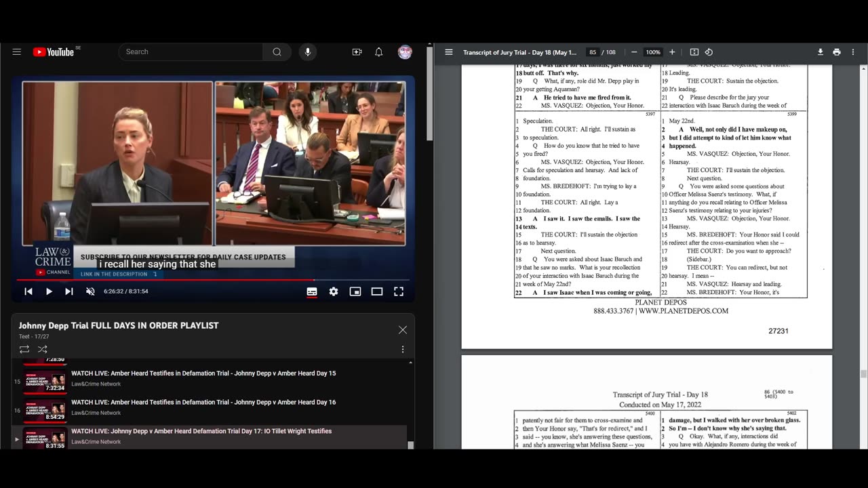Screen dimensions: 868x488
Task: Open PDF viewer sidebar menu
Action: (449, 52)
